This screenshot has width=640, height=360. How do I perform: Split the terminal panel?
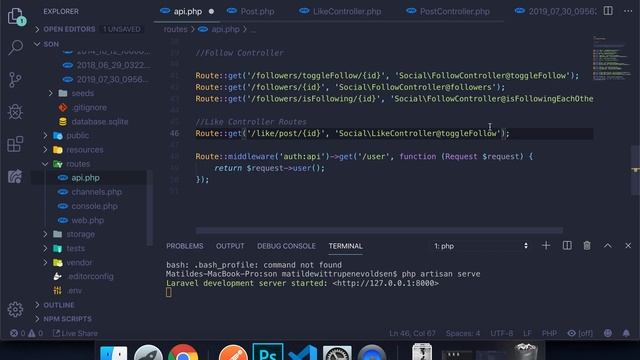567,246
